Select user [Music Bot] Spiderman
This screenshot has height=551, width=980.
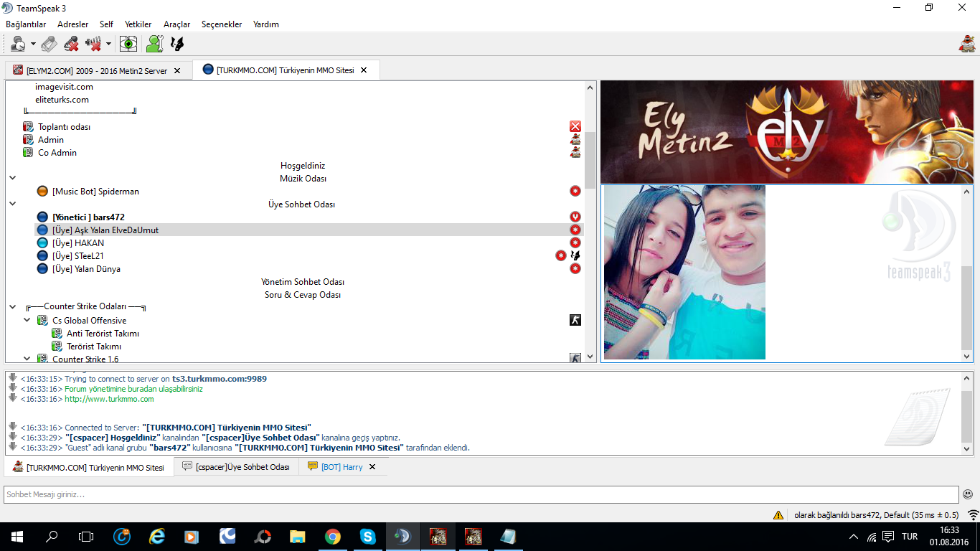95,192
